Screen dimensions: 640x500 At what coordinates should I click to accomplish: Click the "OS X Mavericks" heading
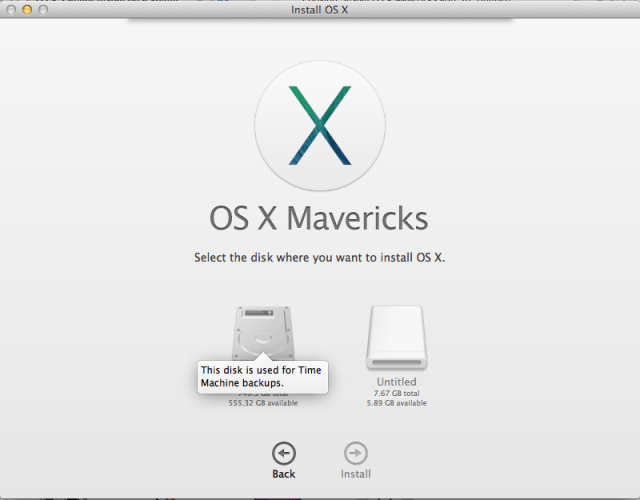coord(320,218)
